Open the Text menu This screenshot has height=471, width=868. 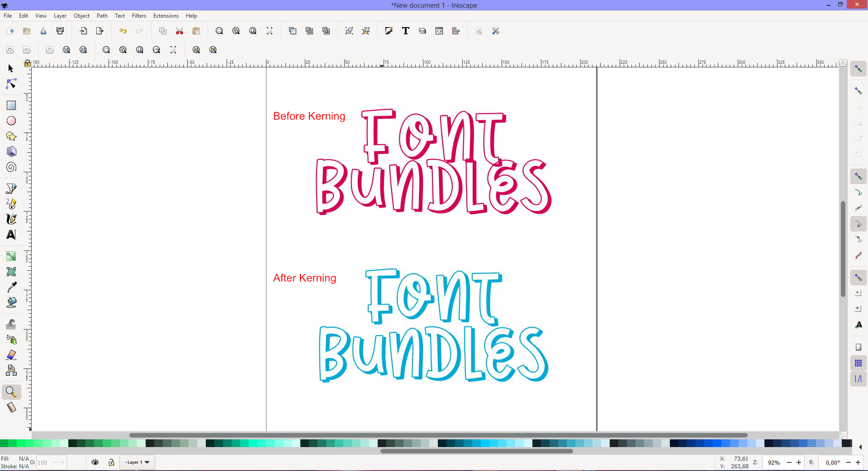pyautogui.click(x=120, y=15)
